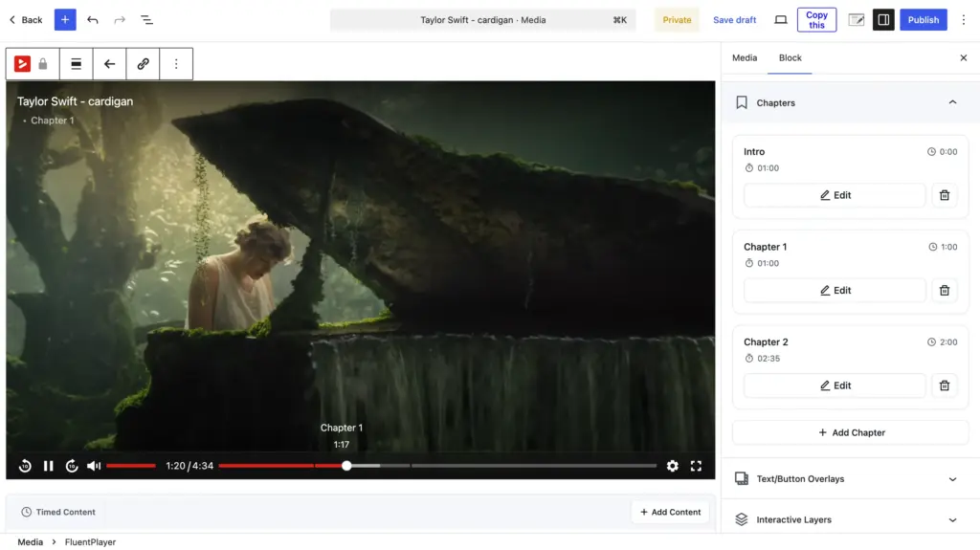Pause the video playback
Viewport: 980px width, 550px height.
point(48,466)
